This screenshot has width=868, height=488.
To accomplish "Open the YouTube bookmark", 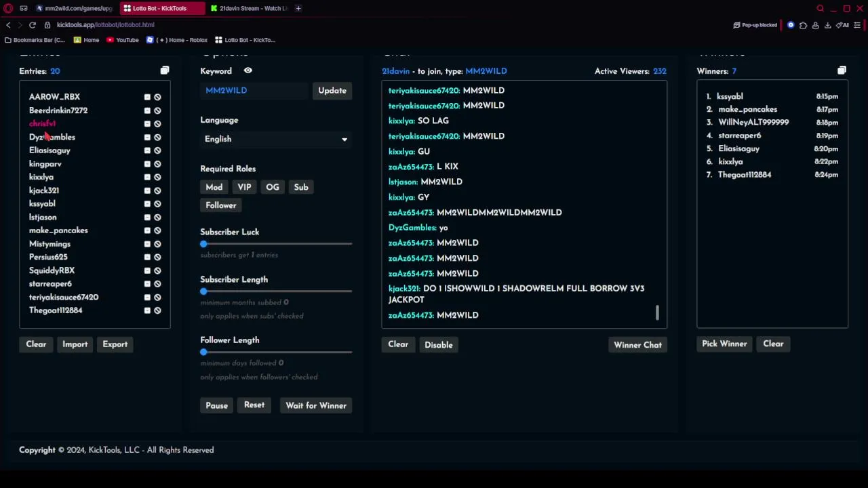I will click(x=122, y=40).
